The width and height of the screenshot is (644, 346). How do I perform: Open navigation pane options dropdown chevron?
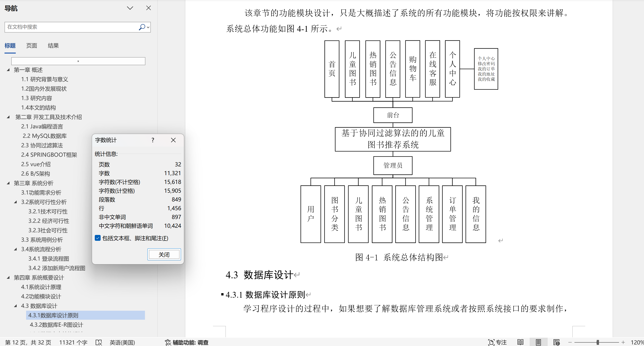point(130,8)
